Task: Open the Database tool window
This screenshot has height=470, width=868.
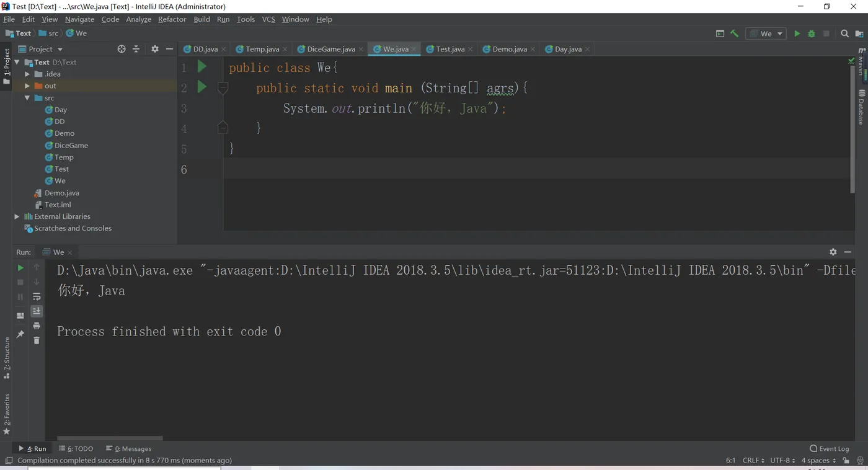Action: click(861, 107)
